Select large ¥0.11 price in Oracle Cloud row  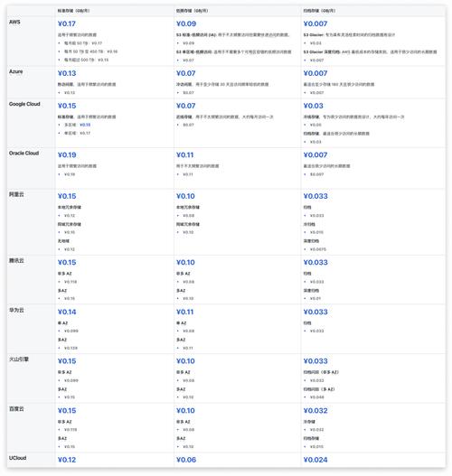(185, 155)
